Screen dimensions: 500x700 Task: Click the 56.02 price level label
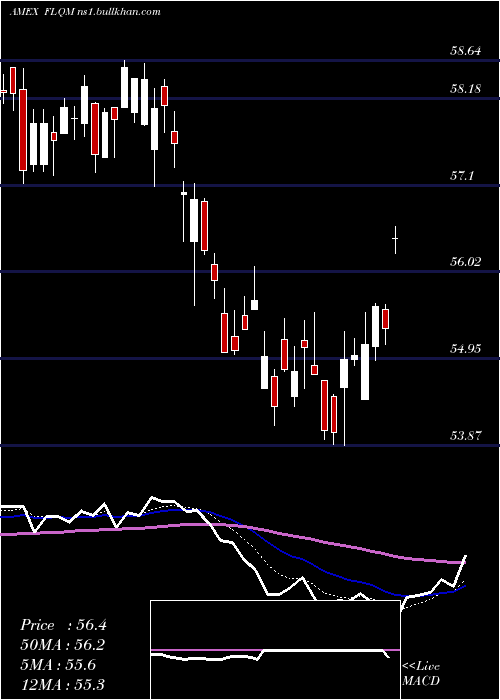466,262
